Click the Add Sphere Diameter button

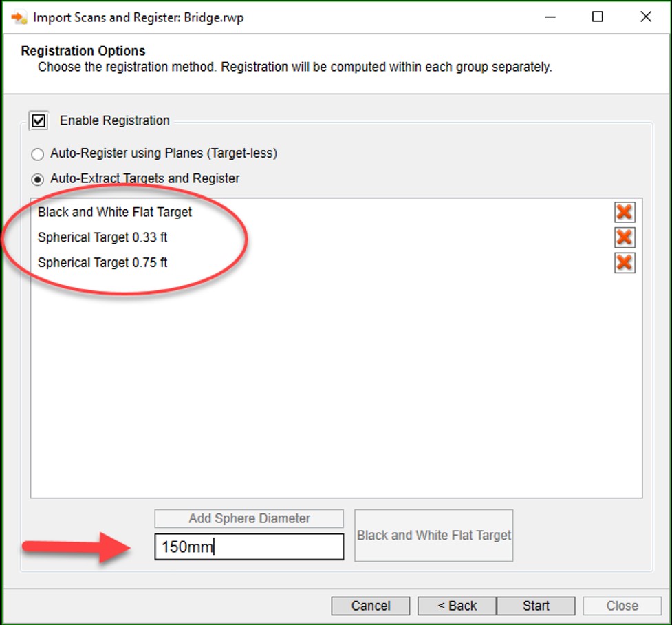tap(249, 518)
